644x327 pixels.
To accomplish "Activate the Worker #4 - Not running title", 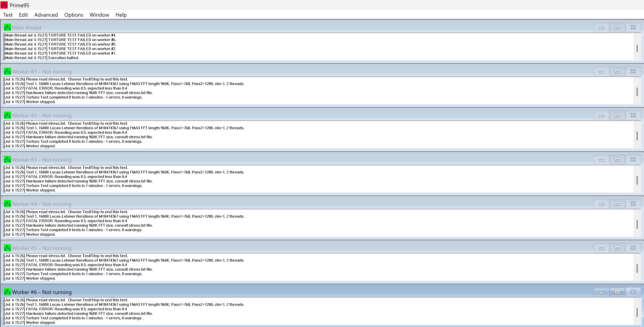I will pyautogui.click(x=42, y=204).
